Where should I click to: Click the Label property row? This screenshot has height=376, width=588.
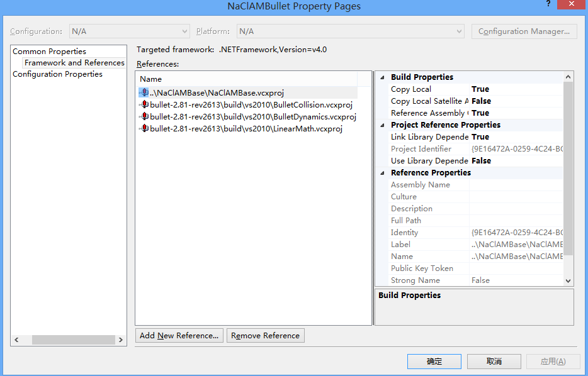pos(475,245)
